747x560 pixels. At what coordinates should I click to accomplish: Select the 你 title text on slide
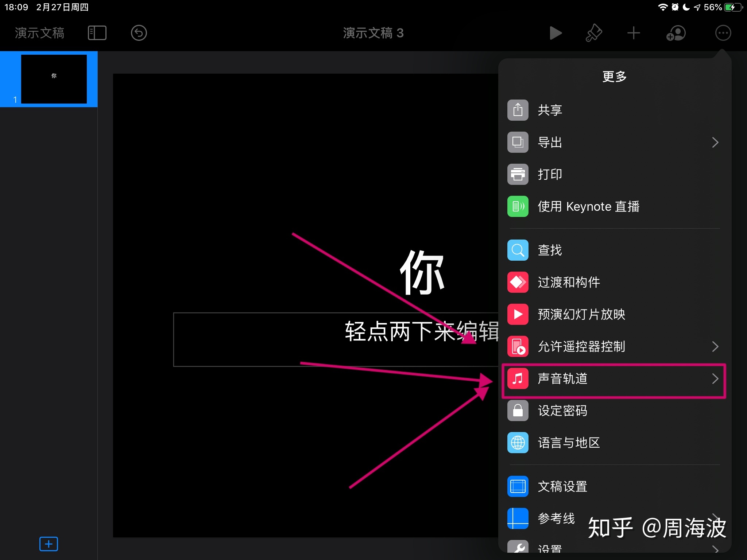(x=422, y=272)
